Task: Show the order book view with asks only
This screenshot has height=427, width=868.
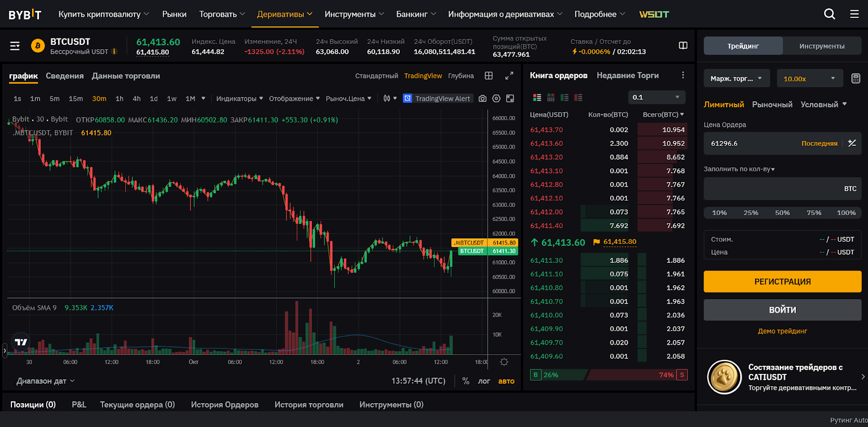Action: click(x=578, y=98)
